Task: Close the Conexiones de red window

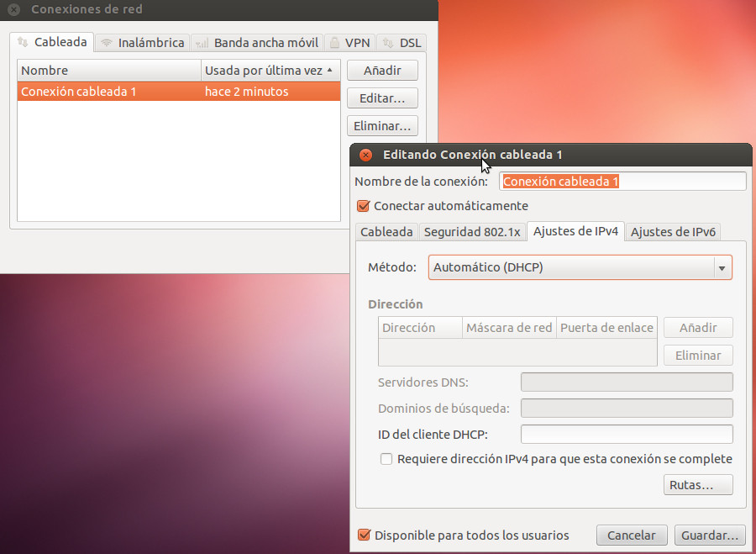Action: click(x=13, y=10)
